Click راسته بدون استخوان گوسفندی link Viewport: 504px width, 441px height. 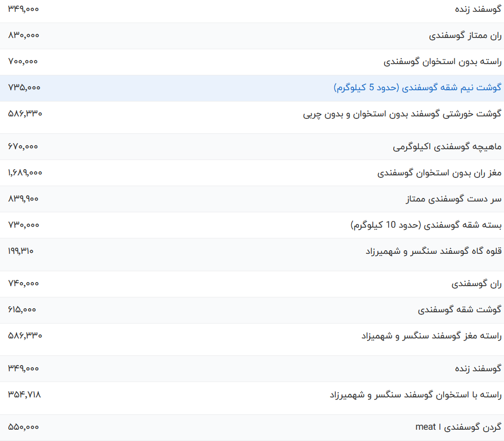pyautogui.click(x=442, y=62)
